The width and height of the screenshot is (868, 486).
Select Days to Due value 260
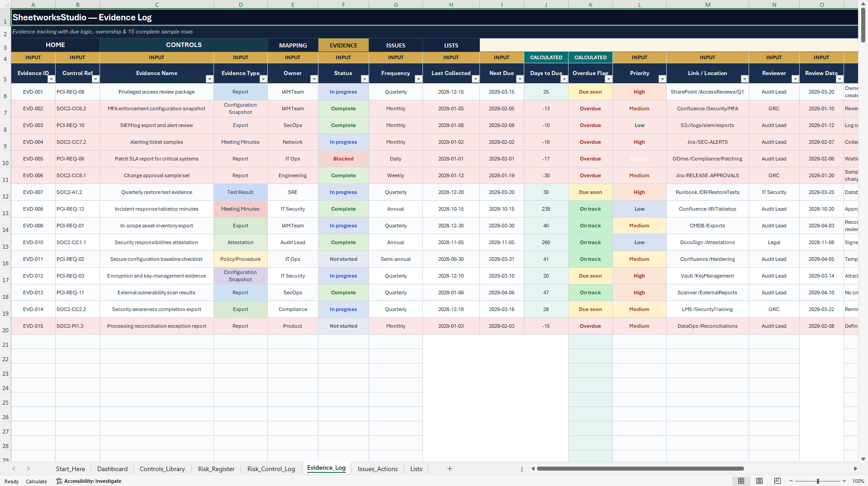pos(546,242)
